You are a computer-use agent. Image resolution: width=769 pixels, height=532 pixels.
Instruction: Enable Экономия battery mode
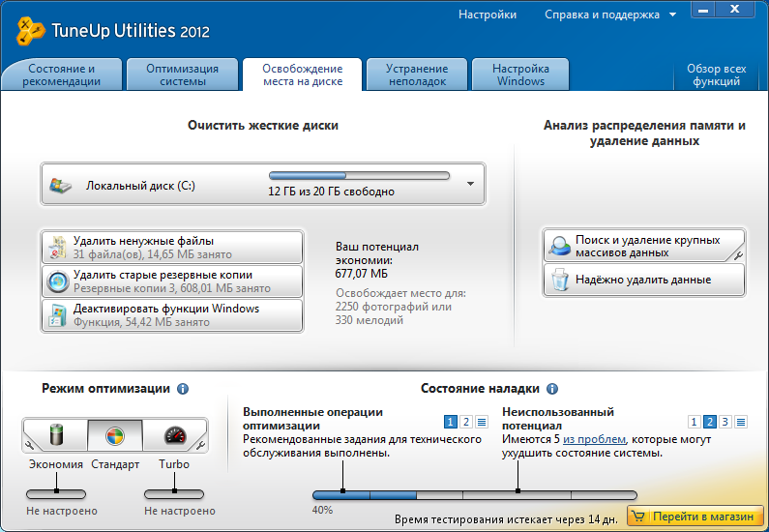point(58,435)
